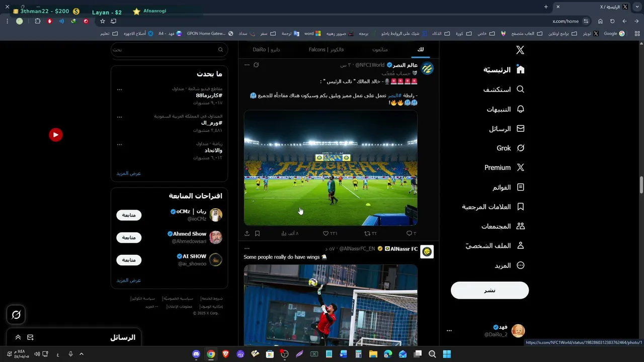Image resolution: width=644 pixels, height=362 pixels.
Task: Open the goalkeeper photo in AlNassr FC post
Action: (331, 305)
